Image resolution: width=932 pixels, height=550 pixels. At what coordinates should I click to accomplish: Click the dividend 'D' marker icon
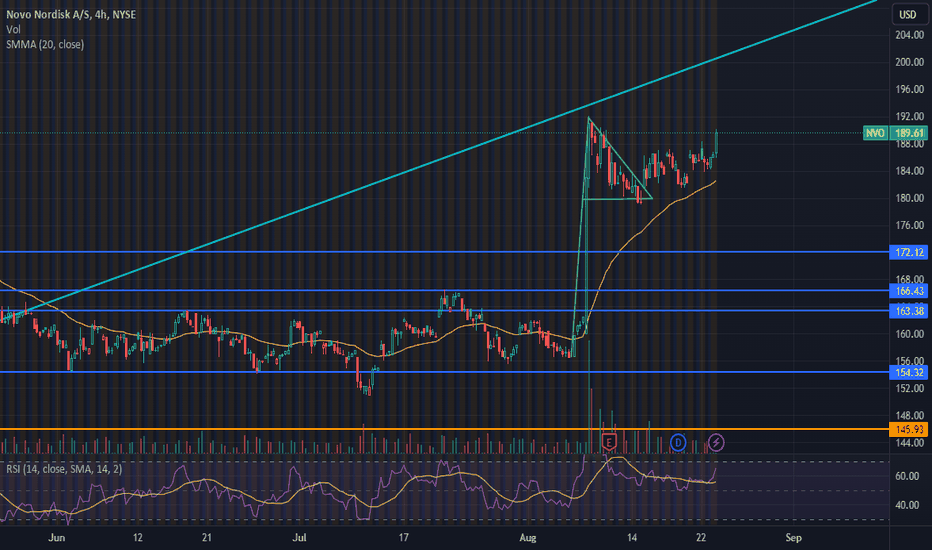(x=678, y=442)
